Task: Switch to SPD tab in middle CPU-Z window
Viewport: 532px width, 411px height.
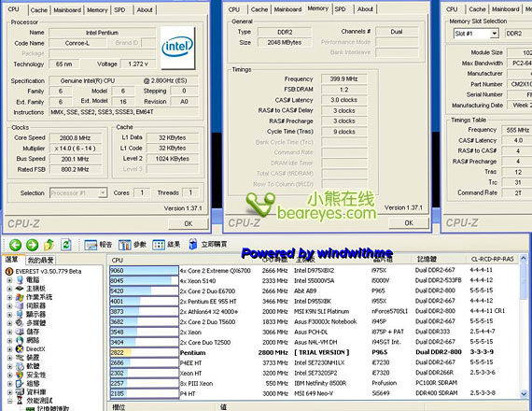Action: 340,9
